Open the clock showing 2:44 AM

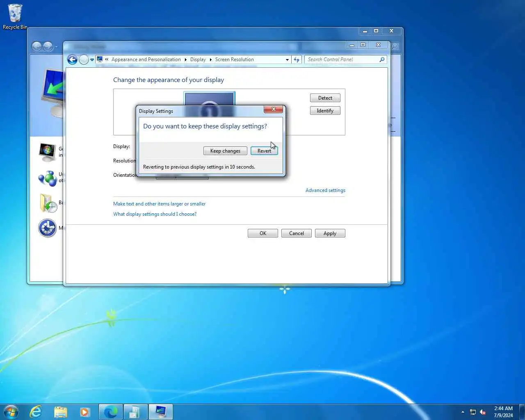point(503,412)
